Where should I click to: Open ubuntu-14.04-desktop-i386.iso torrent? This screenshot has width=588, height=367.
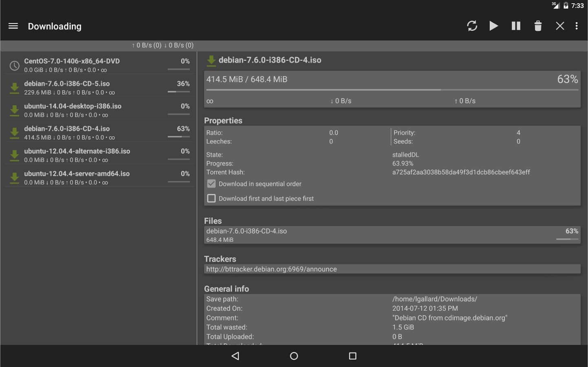click(x=99, y=110)
